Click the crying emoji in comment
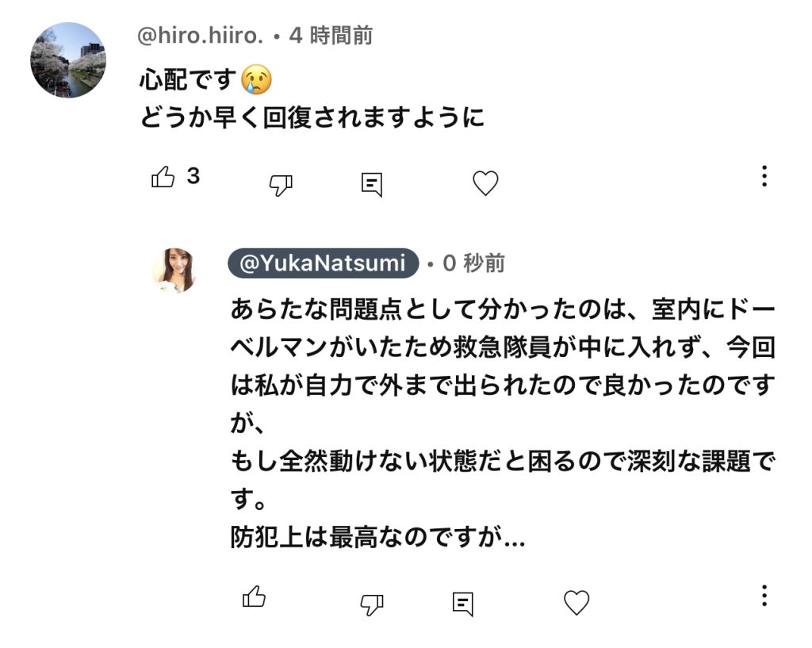 [x=257, y=80]
